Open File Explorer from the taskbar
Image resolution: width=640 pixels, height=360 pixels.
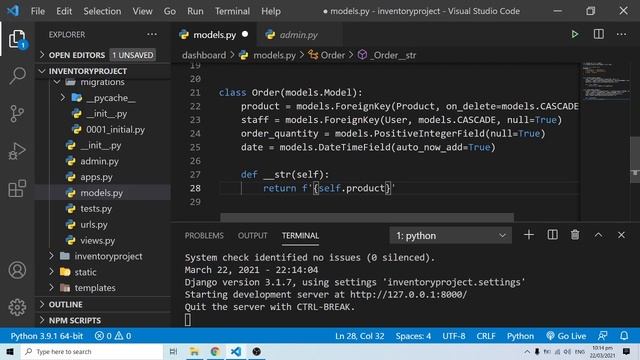tap(194, 351)
